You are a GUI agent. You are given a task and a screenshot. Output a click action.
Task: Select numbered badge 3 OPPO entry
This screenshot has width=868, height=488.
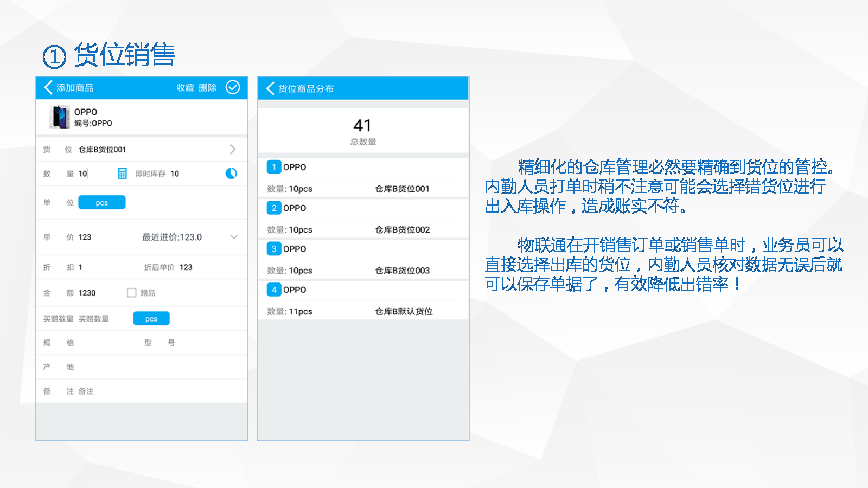274,249
